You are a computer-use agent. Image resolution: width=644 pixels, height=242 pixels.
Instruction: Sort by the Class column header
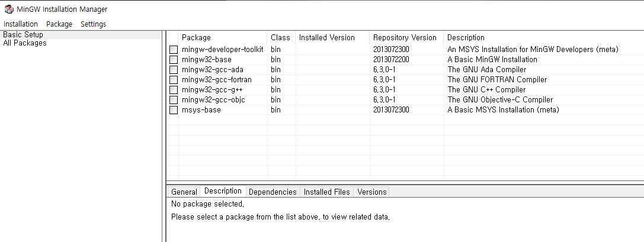281,38
